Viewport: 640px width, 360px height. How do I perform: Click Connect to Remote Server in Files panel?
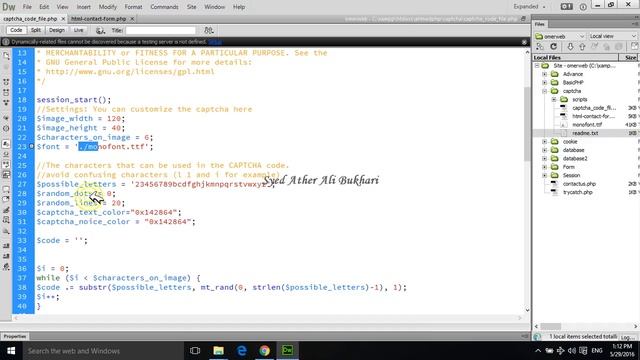click(x=540, y=47)
